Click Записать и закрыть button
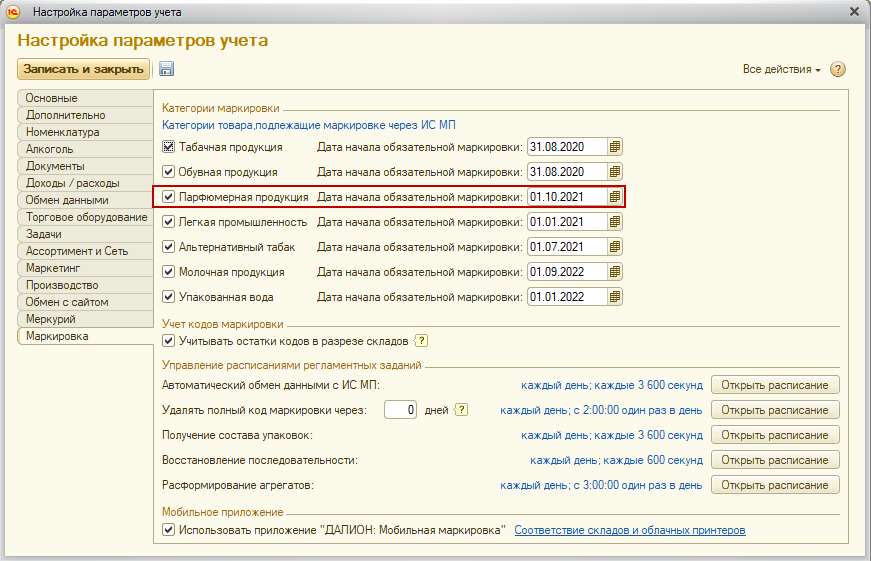Screen dimensions: 871x561 (x=83, y=69)
